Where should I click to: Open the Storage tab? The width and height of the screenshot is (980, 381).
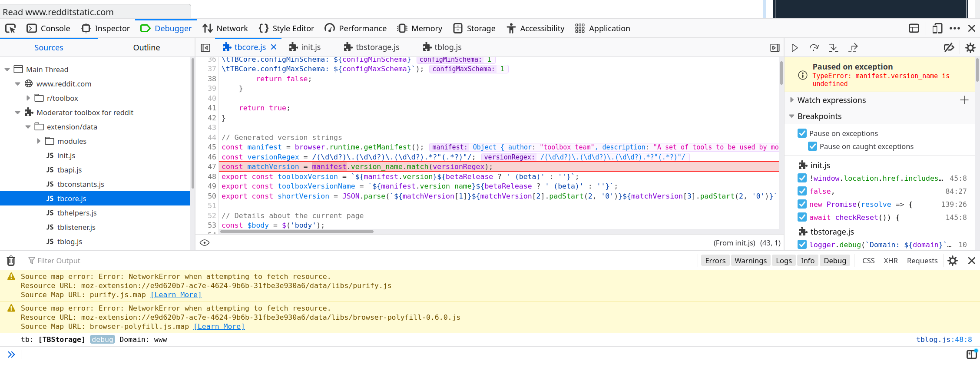[474, 28]
